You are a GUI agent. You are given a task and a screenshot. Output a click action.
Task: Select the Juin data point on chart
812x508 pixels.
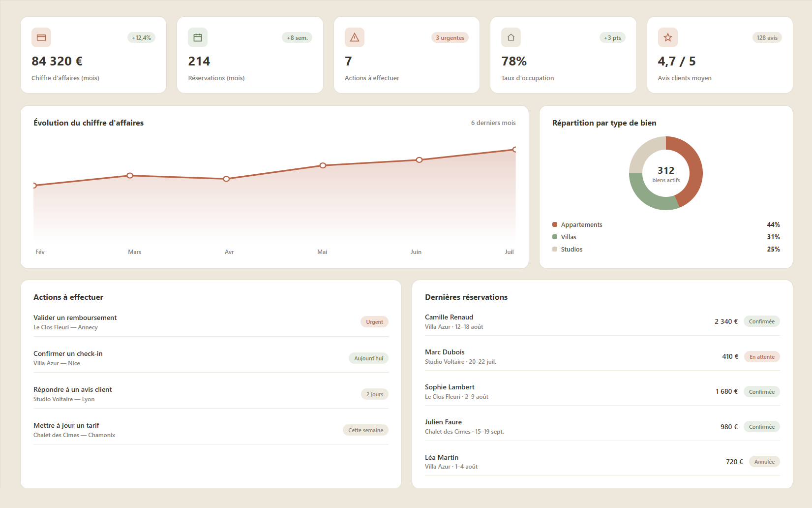[x=419, y=160]
